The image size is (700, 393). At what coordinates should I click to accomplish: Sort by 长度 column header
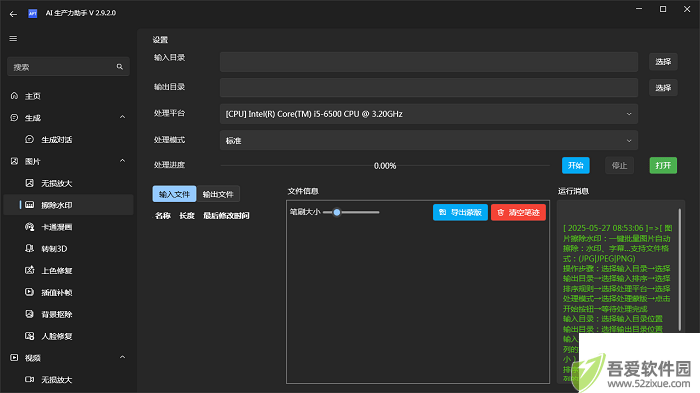coord(187,216)
